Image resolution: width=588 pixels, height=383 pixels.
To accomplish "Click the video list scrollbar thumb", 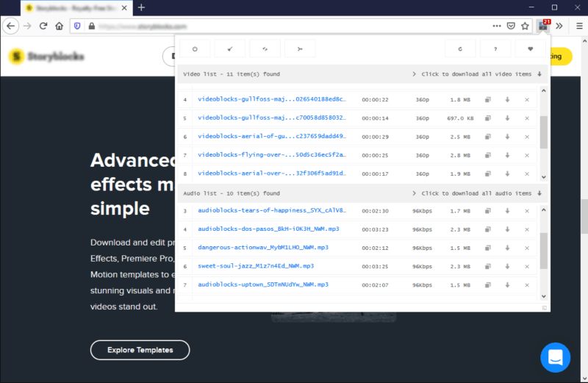I will coord(544,132).
